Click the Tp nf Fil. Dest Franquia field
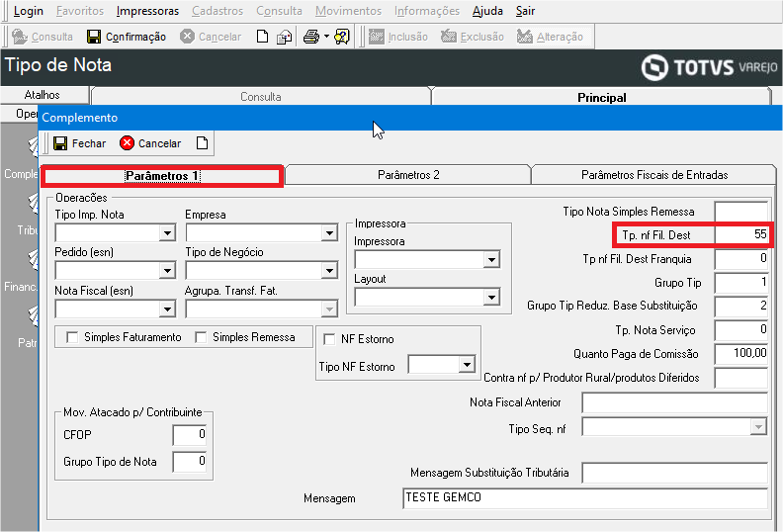 (741, 259)
